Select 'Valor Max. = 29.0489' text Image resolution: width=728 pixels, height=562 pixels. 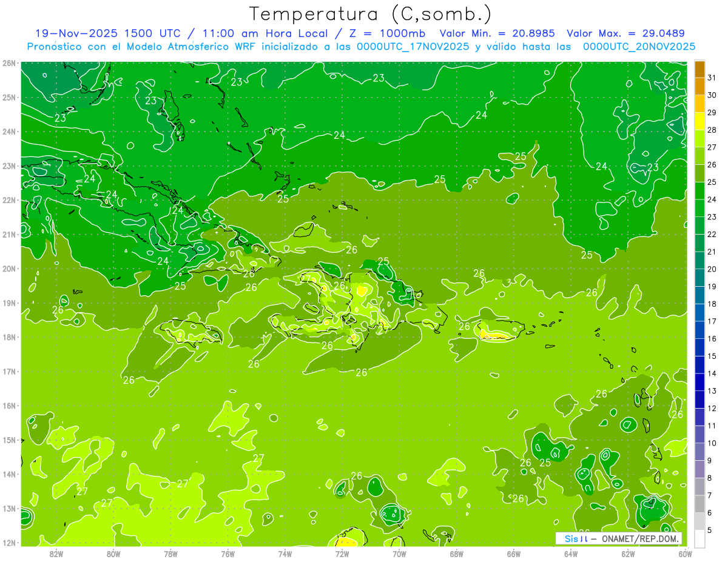[x=625, y=33]
